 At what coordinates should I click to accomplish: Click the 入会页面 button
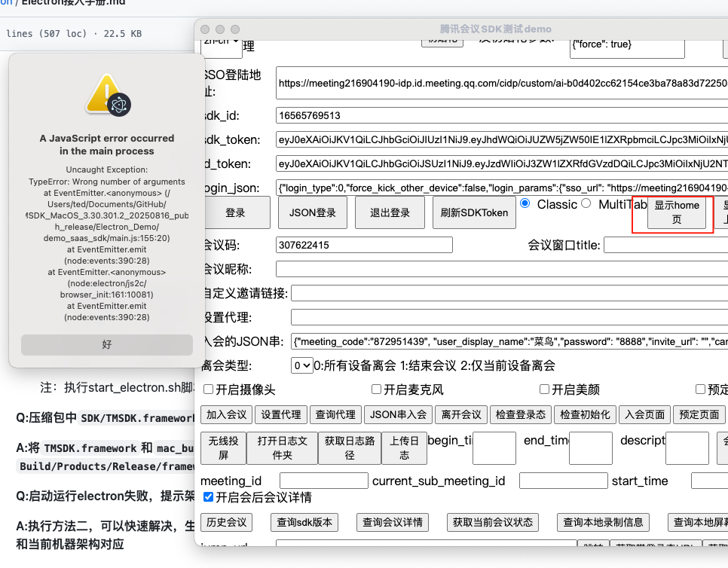(x=645, y=414)
